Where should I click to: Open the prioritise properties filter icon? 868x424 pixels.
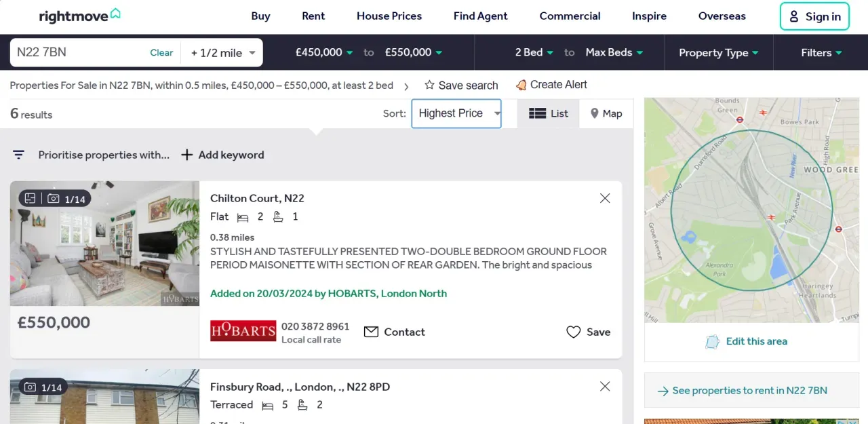[x=18, y=155]
